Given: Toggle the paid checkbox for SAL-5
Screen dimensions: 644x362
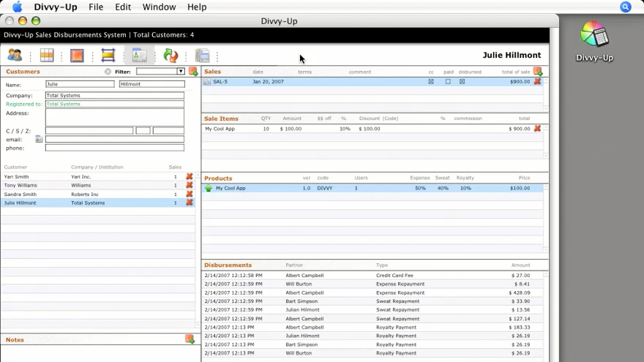Looking at the screenshot, I should (x=448, y=82).
